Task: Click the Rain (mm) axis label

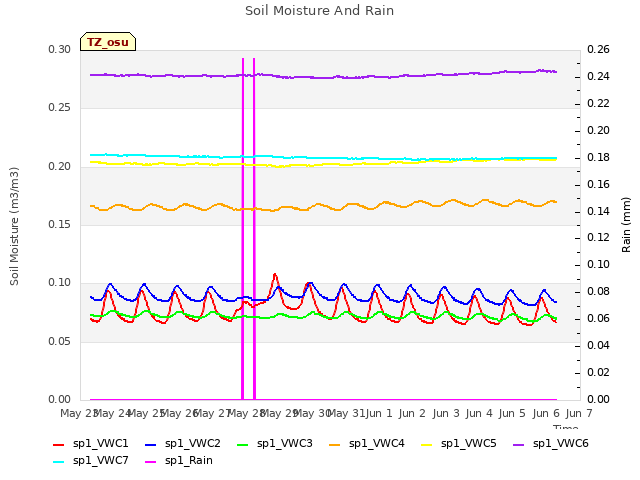Action: coord(626,225)
